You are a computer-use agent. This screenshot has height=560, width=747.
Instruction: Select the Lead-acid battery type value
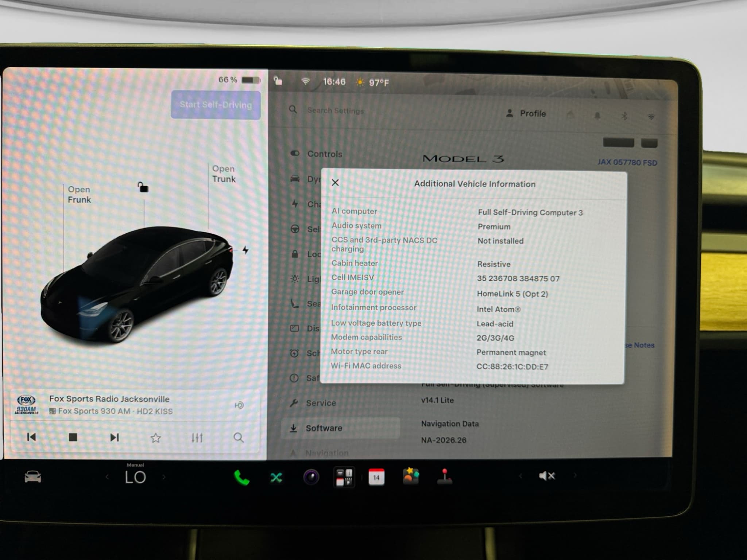tap(495, 324)
